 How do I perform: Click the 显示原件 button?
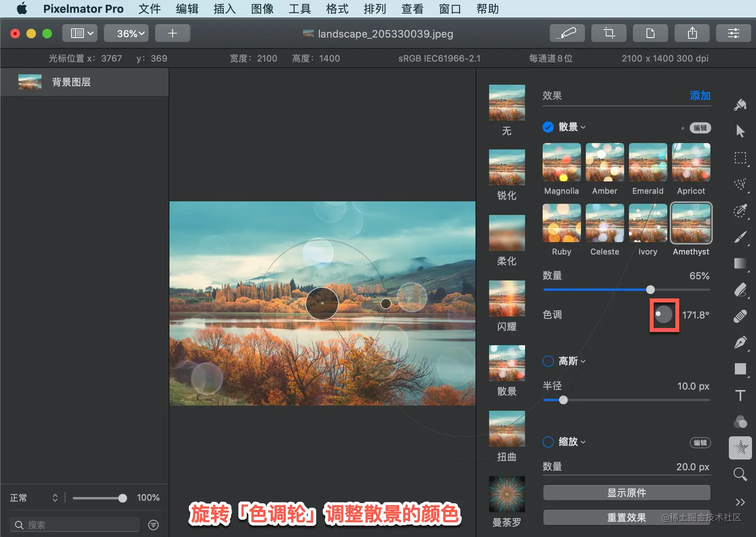click(x=626, y=493)
